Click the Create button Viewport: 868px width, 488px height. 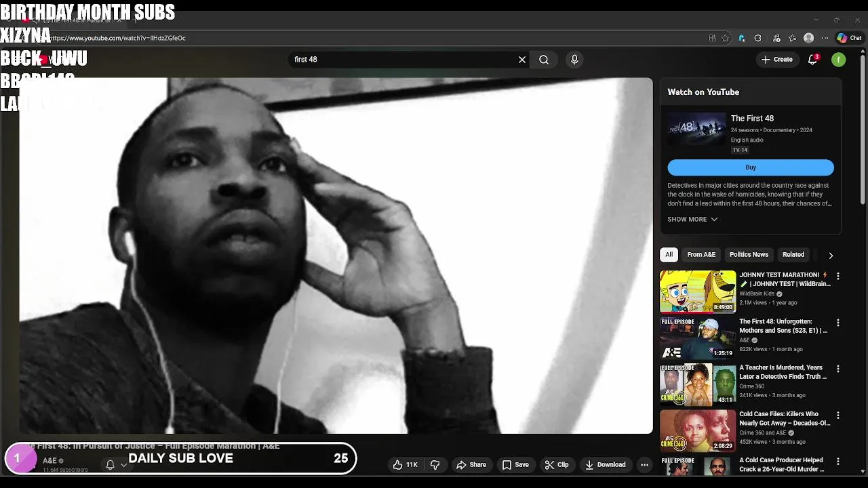tap(776, 60)
